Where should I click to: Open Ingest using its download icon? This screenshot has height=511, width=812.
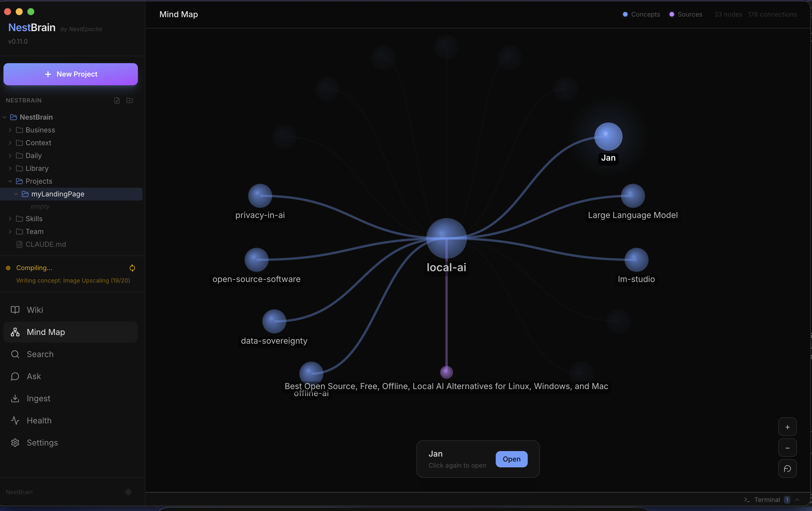coord(15,398)
